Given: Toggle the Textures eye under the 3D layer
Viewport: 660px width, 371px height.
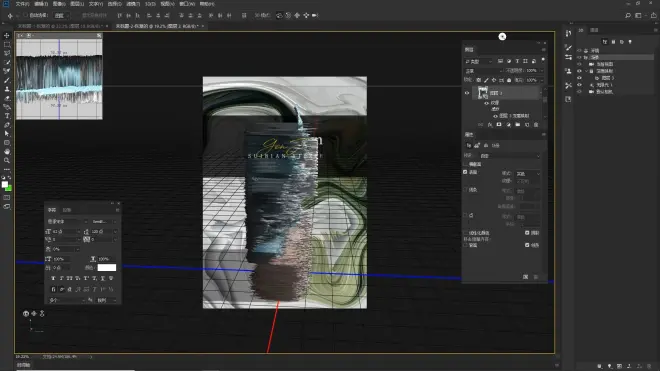Looking at the screenshot, I should (487, 103).
